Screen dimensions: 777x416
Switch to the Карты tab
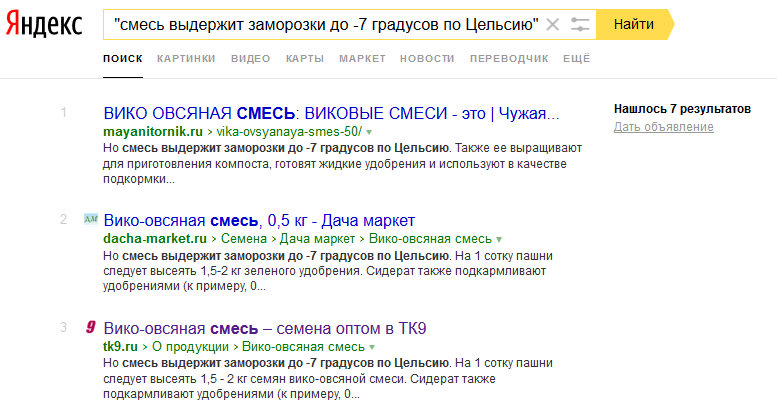click(305, 59)
